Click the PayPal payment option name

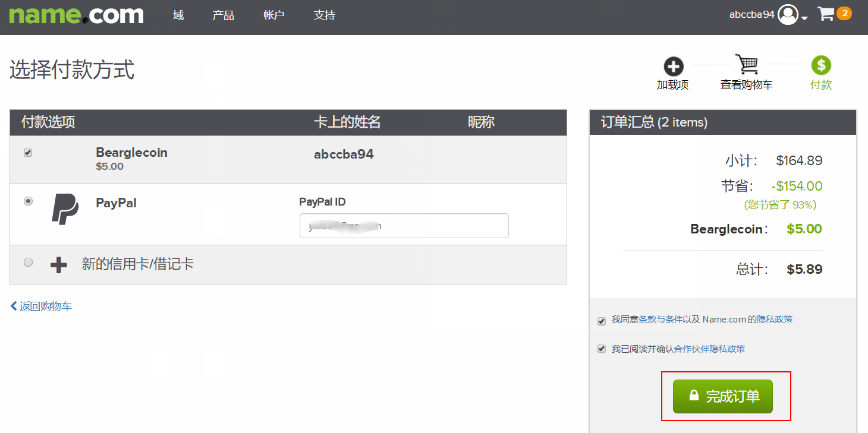[116, 203]
